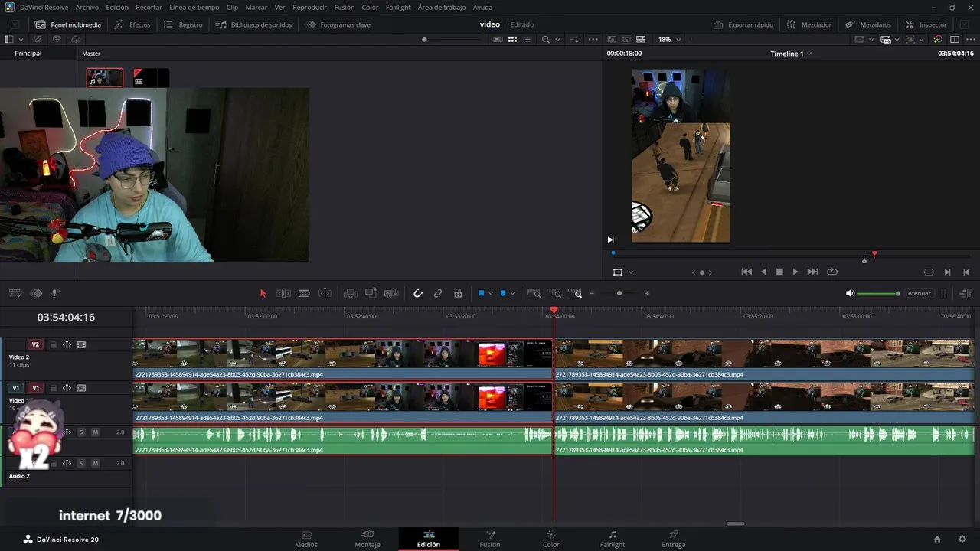This screenshot has width=980, height=551.
Task: Click the Replace clip icon
Action: coord(391,293)
